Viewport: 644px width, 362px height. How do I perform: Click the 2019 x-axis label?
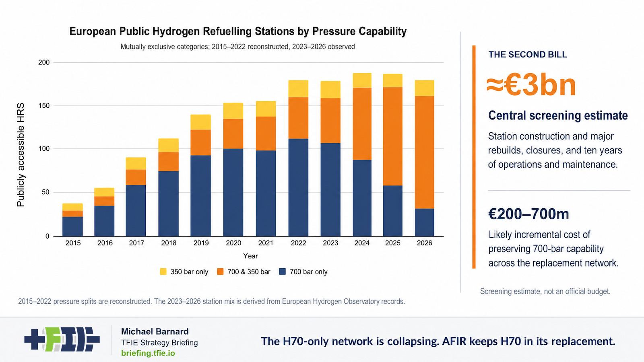point(201,243)
